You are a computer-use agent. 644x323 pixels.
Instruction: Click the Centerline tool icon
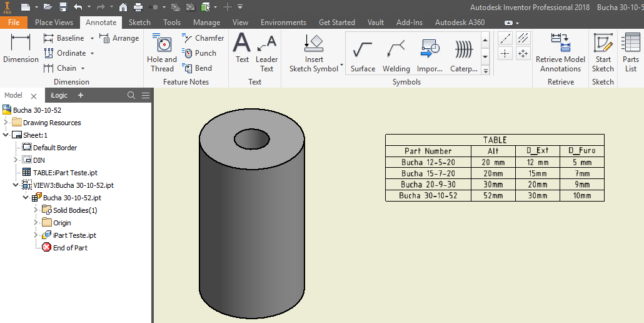click(x=505, y=38)
